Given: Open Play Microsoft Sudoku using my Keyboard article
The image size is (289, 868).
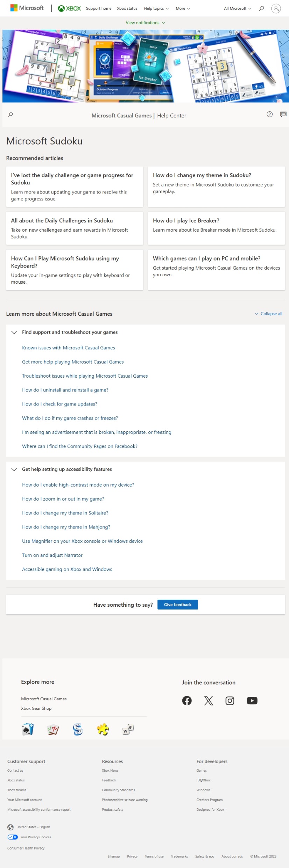Looking at the screenshot, I should pyautogui.click(x=75, y=270).
